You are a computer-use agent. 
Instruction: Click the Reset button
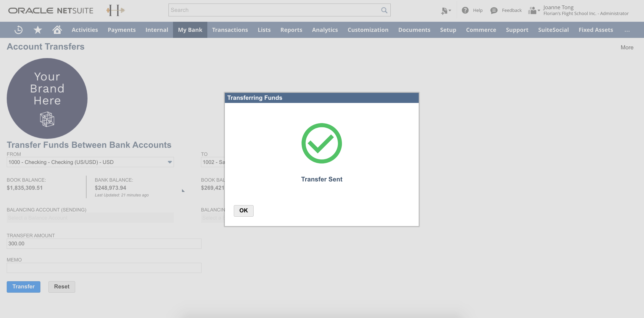[x=61, y=287]
